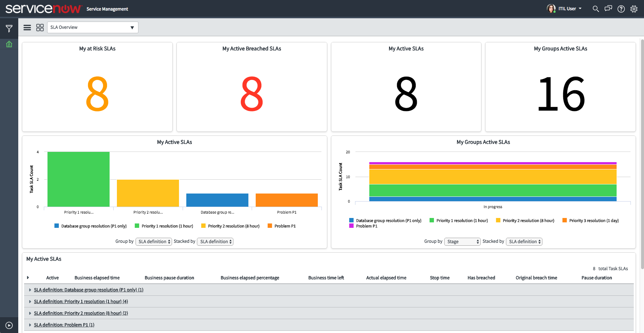Open the help question mark icon
The height and width of the screenshot is (333, 644).
[x=621, y=9]
